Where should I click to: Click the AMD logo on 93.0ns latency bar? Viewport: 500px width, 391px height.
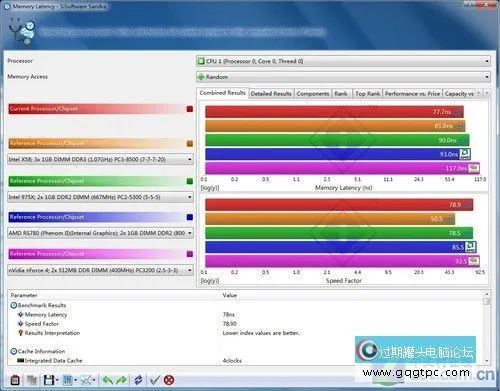(465, 154)
